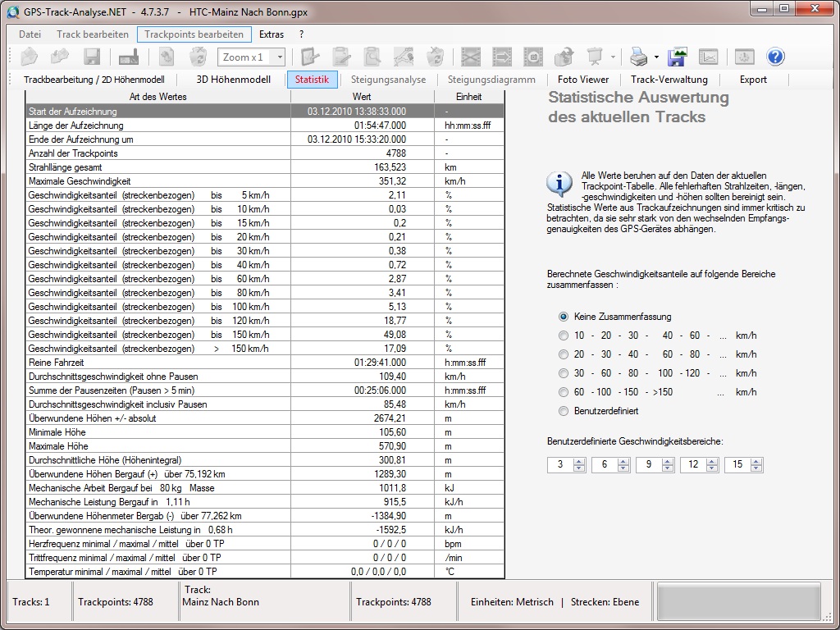Click the floppy disk save icon
This screenshot has height=630, width=840.
coord(92,57)
